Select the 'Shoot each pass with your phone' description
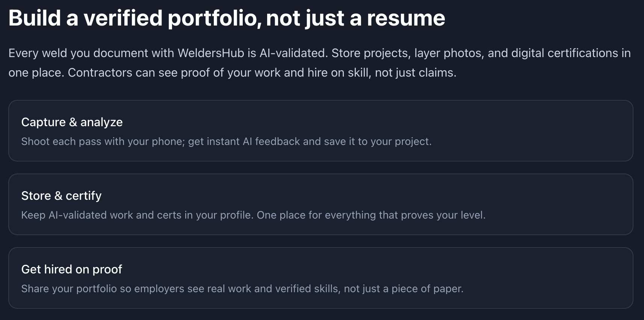The height and width of the screenshot is (320, 644). [x=226, y=142]
